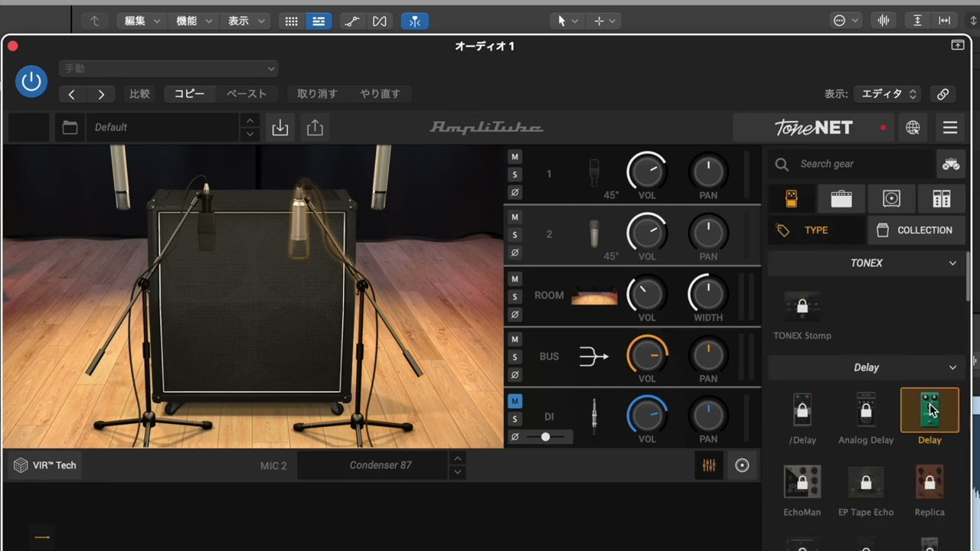
Task: Open the AmpliTube hamburger menu
Action: tap(950, 128)
